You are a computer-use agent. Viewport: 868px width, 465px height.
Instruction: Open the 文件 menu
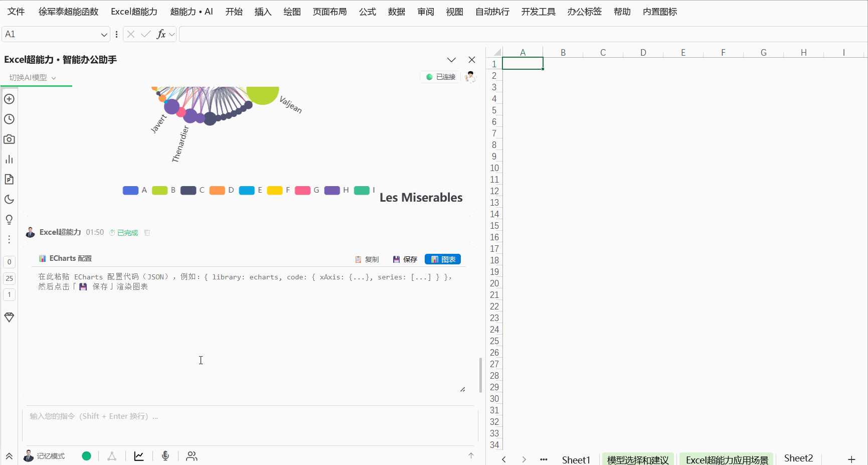(x=16, y=12)
